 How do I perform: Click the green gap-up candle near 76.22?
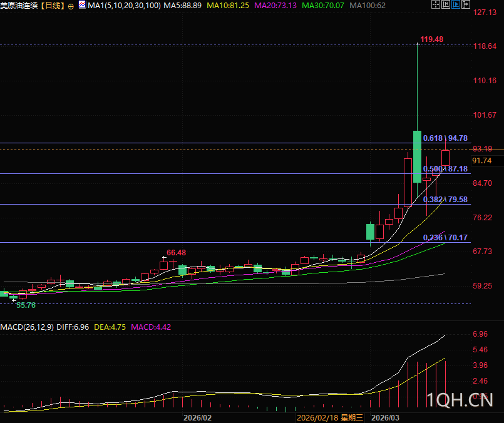point(370,232)
